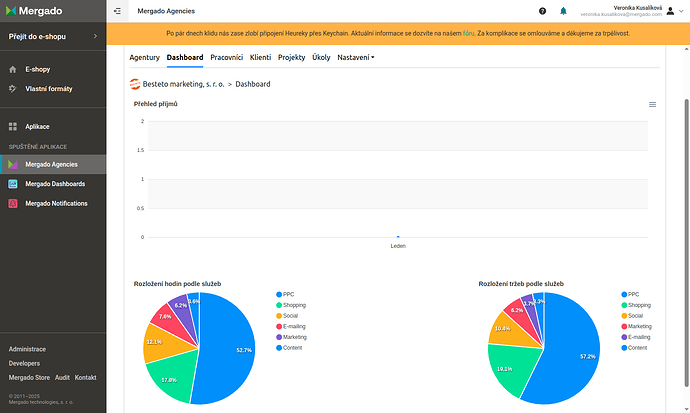Toggle PPC legend in revenue pie chart
The image size is (690, 413).
click(630, 295)
